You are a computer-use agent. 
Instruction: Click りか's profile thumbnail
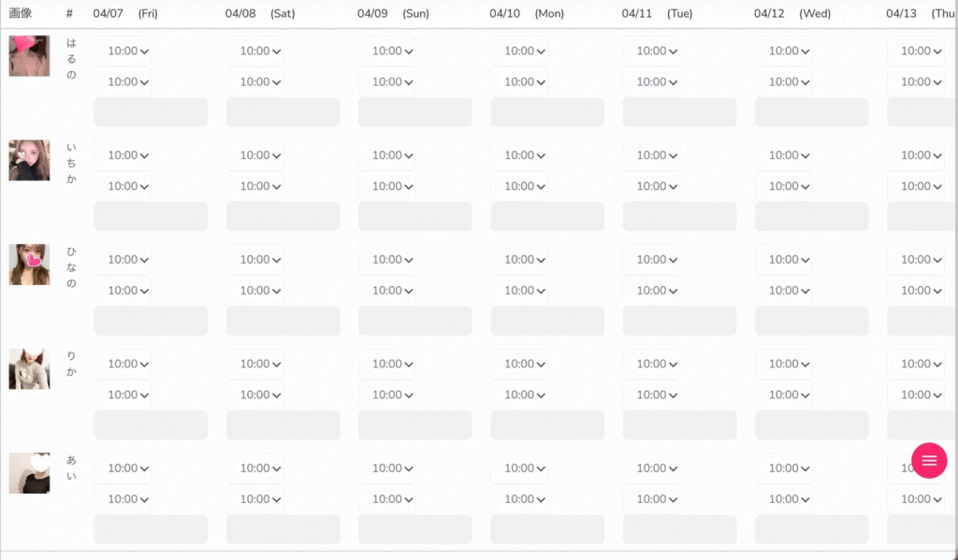pyautogui.click(x=29, y=369)
